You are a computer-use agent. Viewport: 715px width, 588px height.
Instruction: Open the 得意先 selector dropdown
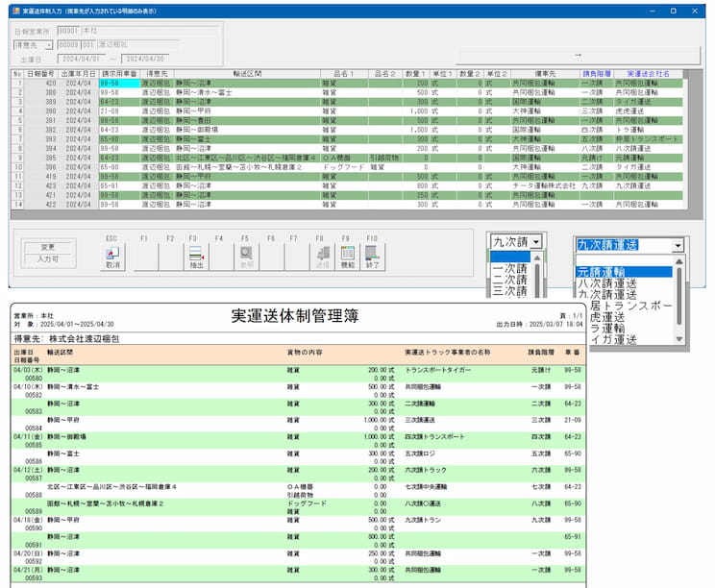click(x=48, y=45)
